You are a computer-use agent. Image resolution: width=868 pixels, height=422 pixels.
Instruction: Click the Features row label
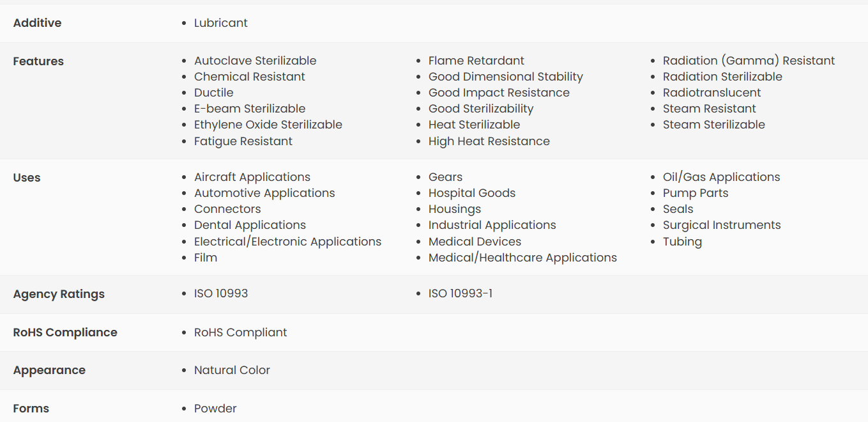(x=38, y=61)
